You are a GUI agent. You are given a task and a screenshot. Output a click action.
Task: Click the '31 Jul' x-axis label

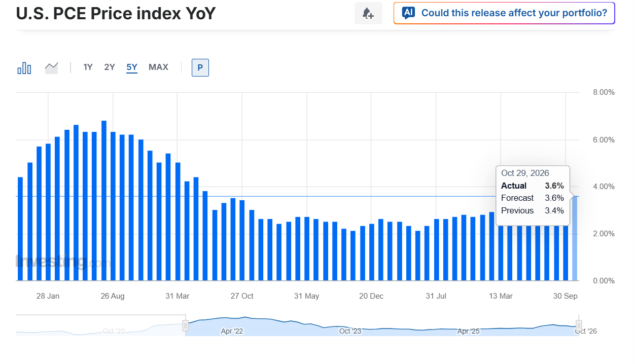pos(436,296)
